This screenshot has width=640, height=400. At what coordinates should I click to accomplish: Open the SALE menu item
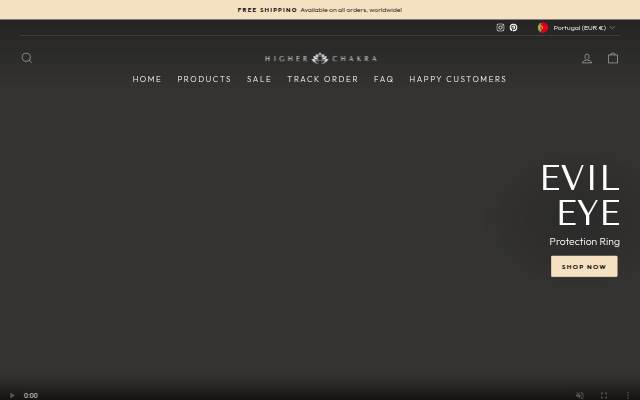(x=259, y=79)
